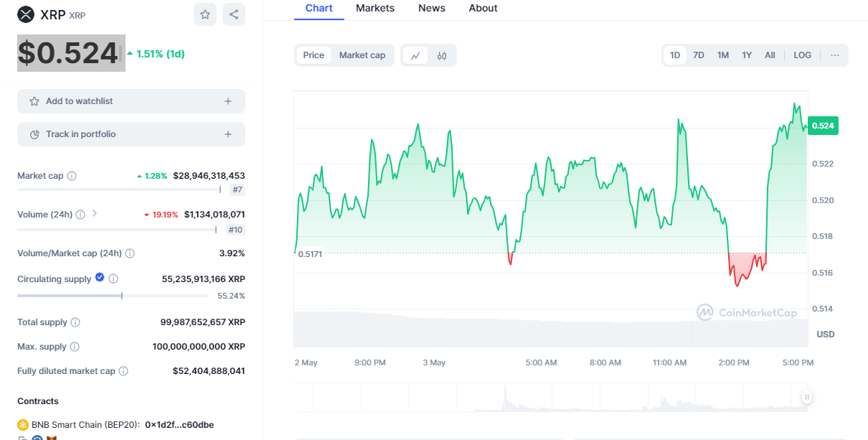Click the market cap rank bar
This screenshot has width=868, height=440.
[x=119, y=189]
